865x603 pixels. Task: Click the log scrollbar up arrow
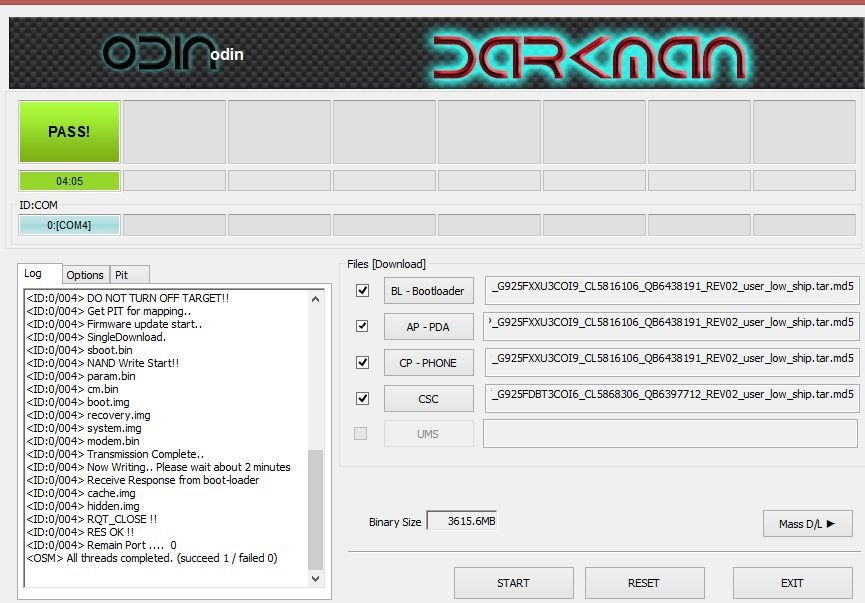click(x=316, y=299)
